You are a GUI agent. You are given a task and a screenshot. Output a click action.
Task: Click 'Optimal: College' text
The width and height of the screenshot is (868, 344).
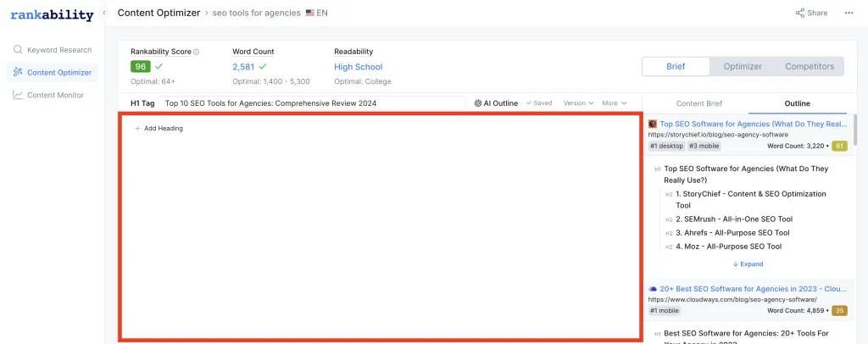pyautogui.click(x=363, y=81)
